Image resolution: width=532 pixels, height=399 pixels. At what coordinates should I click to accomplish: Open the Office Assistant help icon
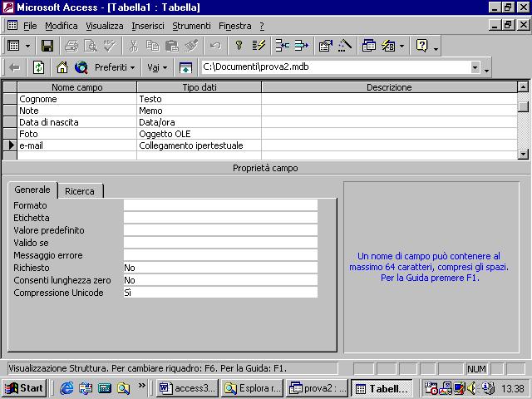click(x=421, y=46)
